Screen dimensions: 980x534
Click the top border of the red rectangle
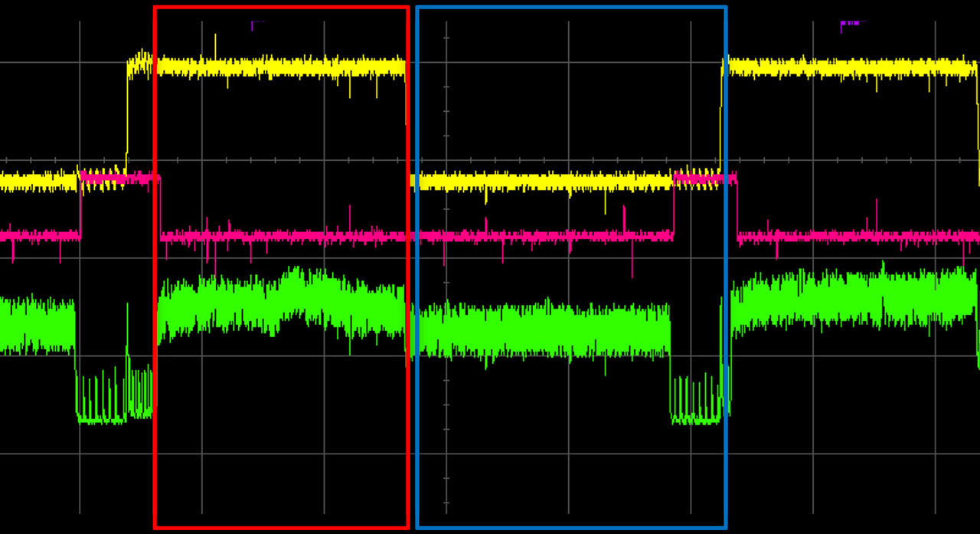click(281, 8)
